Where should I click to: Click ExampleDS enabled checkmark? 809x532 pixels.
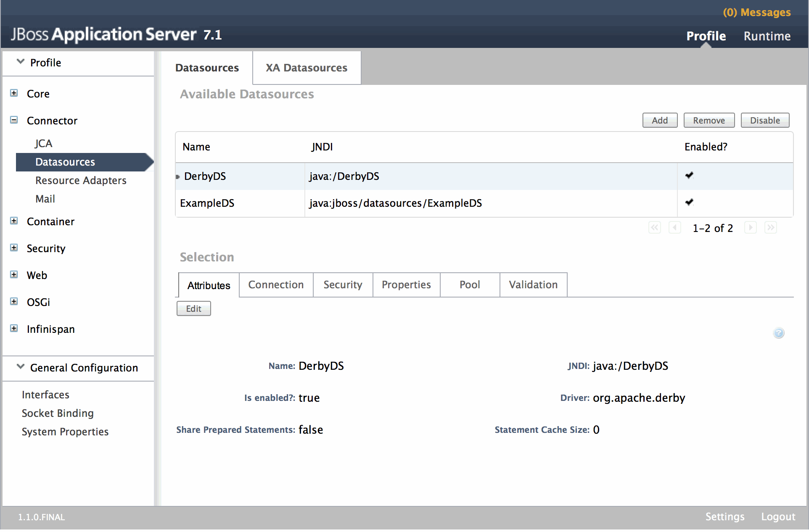tap(689, 203)
